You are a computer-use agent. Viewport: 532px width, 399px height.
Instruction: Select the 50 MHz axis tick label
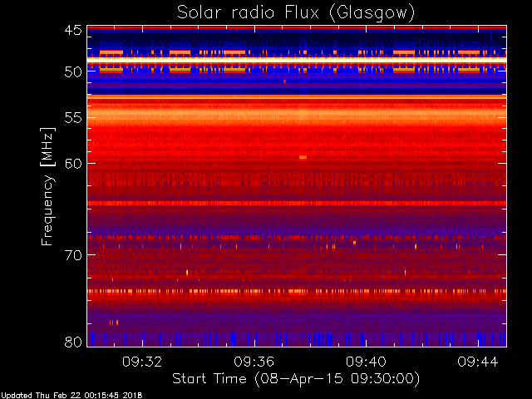coord(73,72)
